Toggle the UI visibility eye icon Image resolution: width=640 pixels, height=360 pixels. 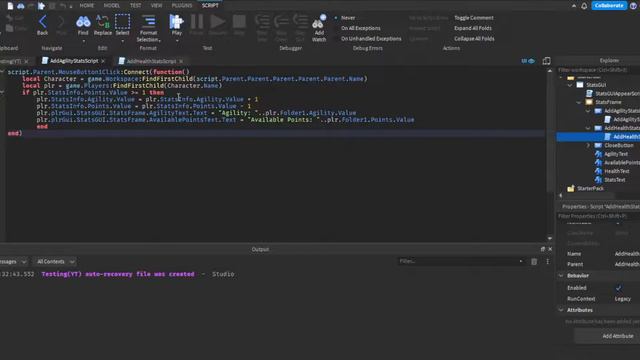[x=528, y=61]
